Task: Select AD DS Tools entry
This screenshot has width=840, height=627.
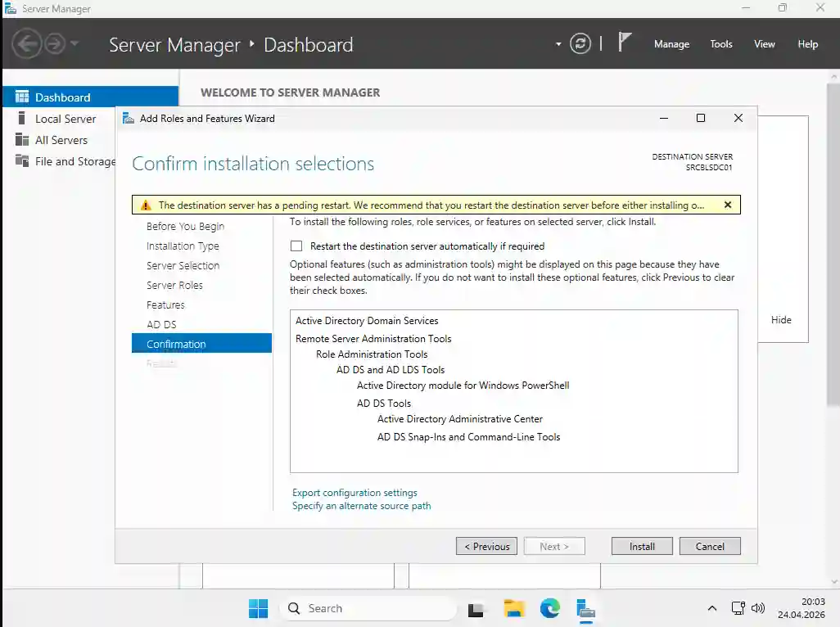Action: click(384, 404)
